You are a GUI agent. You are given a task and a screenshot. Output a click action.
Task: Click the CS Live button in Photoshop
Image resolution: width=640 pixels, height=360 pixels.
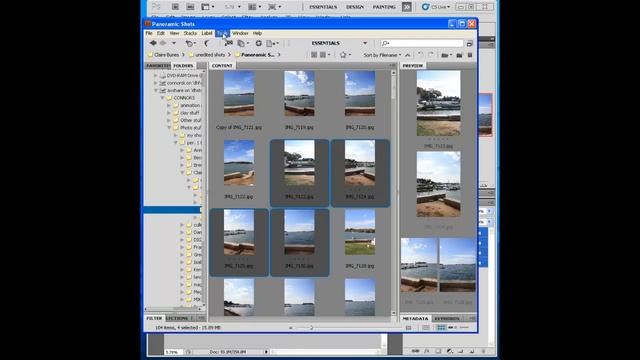436,7
